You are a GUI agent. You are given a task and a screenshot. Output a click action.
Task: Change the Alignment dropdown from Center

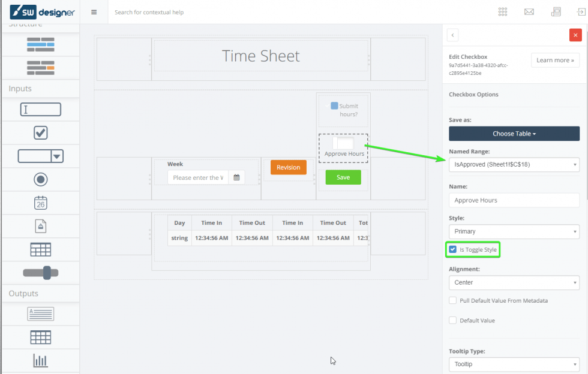point(514,282)
